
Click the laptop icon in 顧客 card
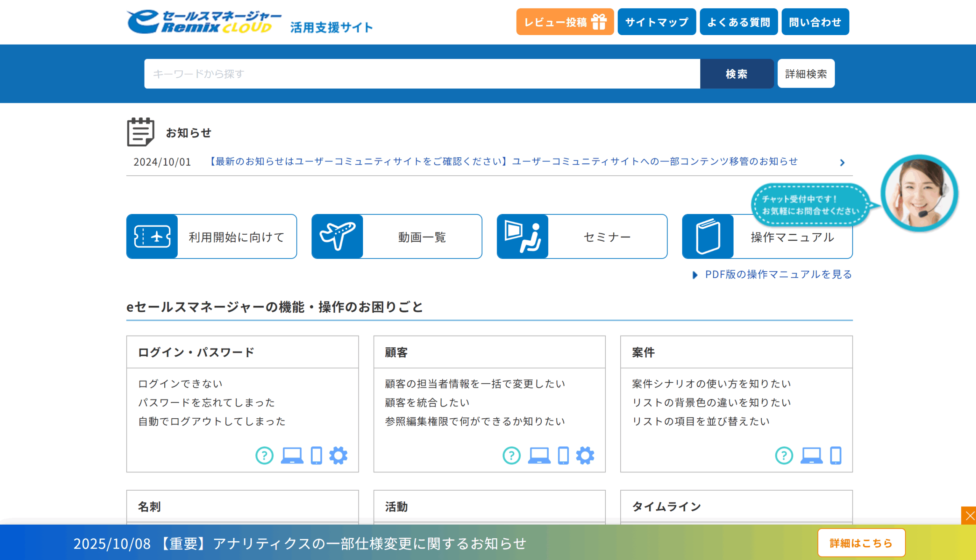[x=539, y=455]
